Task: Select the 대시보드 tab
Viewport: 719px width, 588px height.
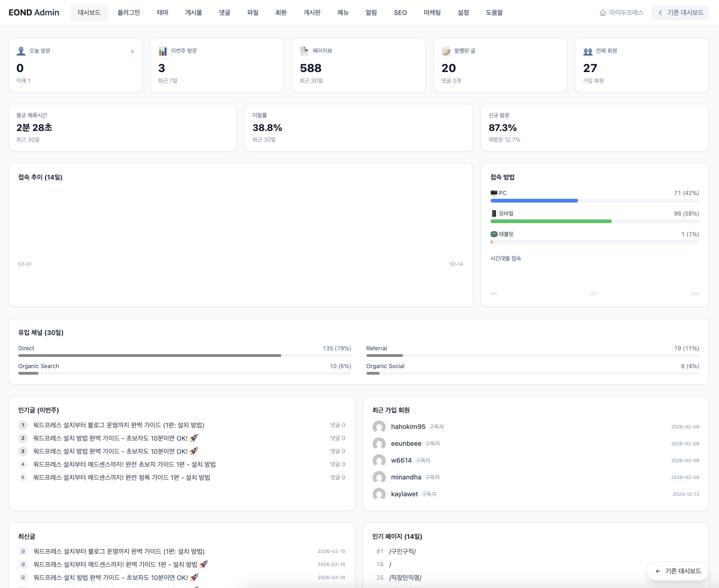Action: [89, 13]
